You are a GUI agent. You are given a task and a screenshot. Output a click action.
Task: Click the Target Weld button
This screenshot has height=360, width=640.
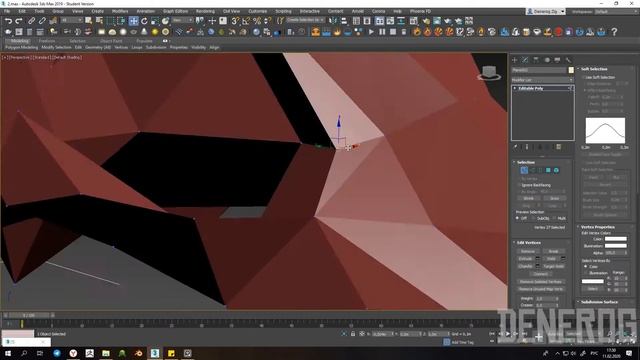coord(553,266)
